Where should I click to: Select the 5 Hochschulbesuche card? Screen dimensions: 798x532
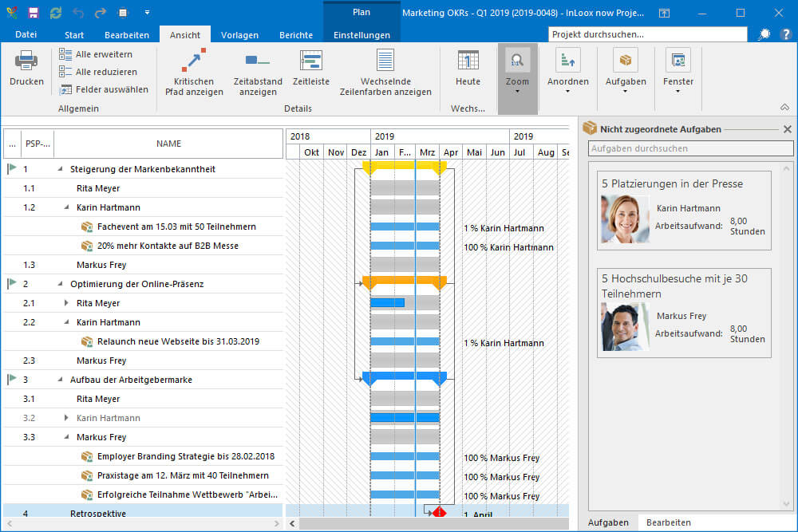pos(684,313)
